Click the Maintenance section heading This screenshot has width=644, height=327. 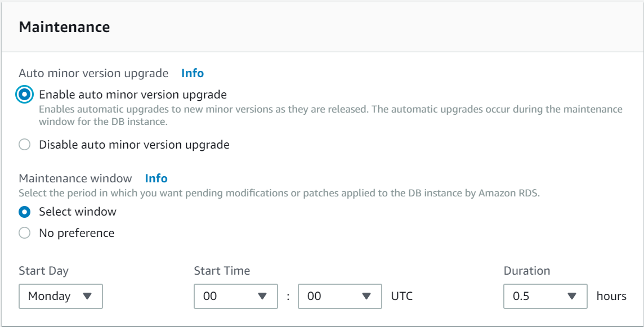(x=64, y=27)
